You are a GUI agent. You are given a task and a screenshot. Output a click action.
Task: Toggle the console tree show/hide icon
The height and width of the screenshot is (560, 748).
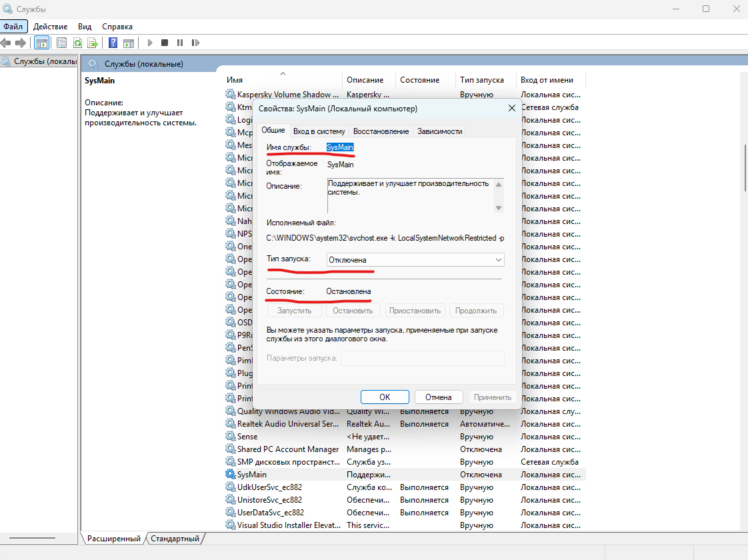[41, 43]
